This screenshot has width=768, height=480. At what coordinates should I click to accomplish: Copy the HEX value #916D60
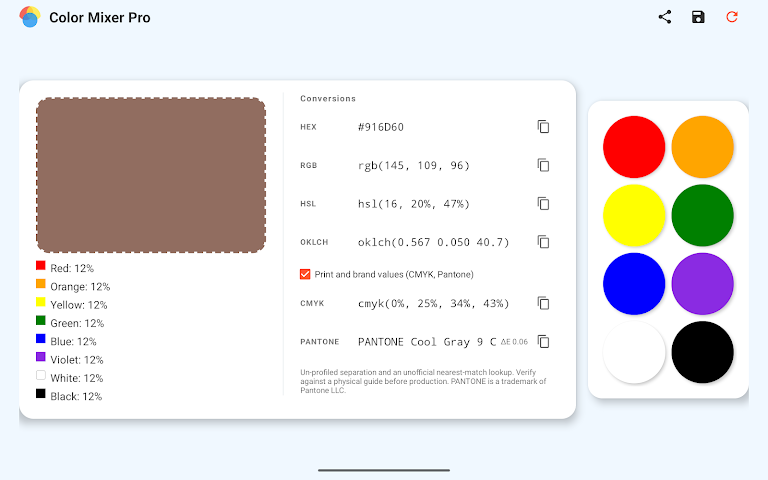coord(543,127)
